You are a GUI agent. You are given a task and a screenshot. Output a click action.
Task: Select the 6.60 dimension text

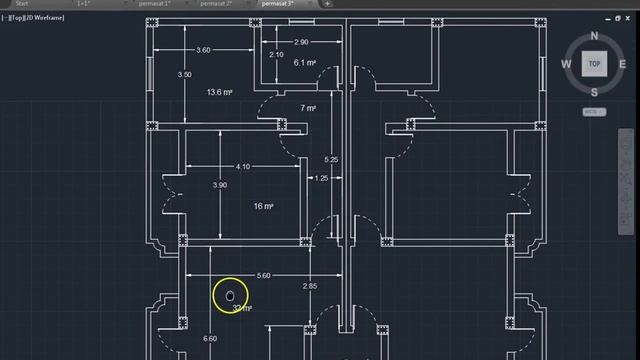210,339
